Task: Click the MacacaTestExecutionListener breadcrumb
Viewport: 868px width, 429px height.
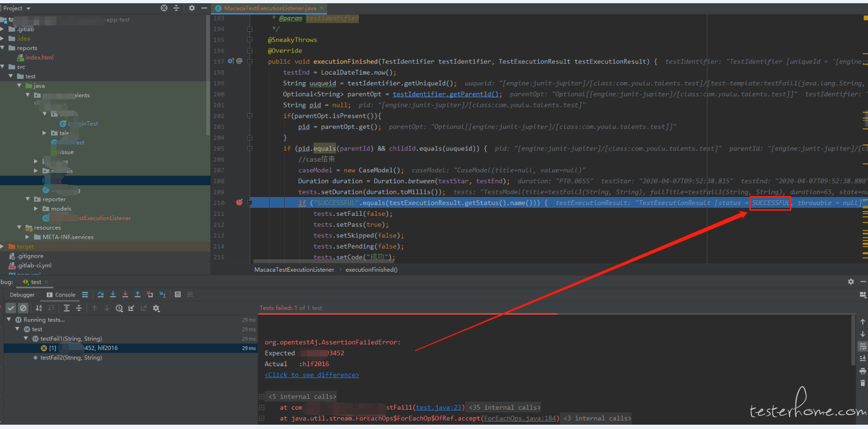Action: [294, 270]
